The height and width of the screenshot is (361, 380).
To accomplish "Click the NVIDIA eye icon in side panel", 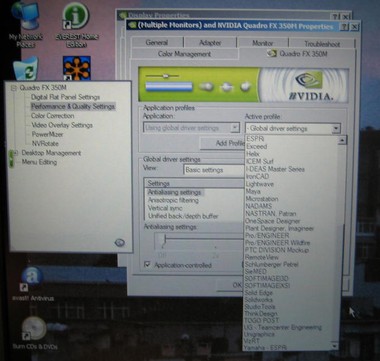I will coord(120,242).
